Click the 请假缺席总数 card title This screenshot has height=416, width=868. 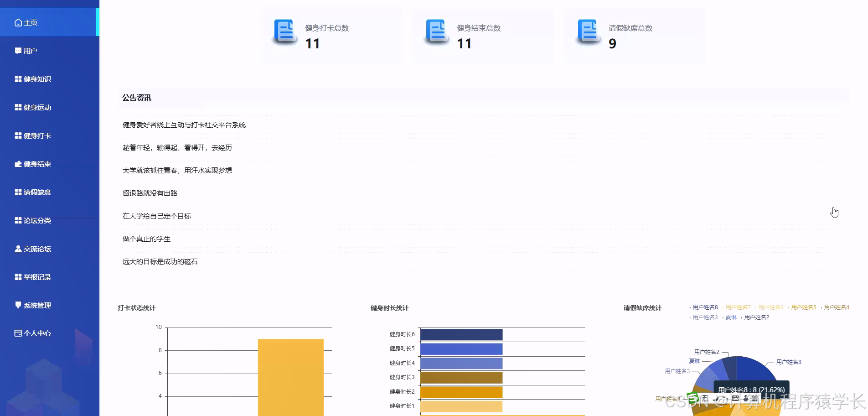630,28
